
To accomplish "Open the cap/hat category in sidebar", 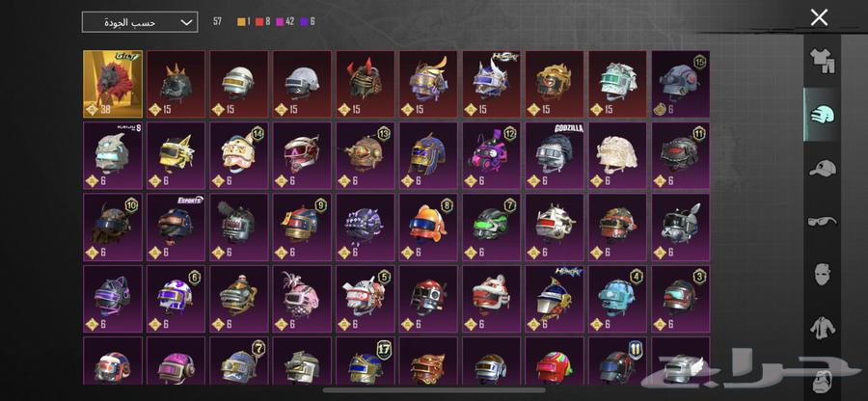I will tap(822, 168).
